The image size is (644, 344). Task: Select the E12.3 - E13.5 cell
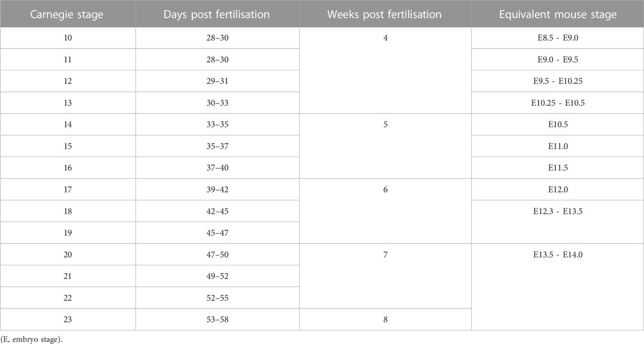coord(558,222)
